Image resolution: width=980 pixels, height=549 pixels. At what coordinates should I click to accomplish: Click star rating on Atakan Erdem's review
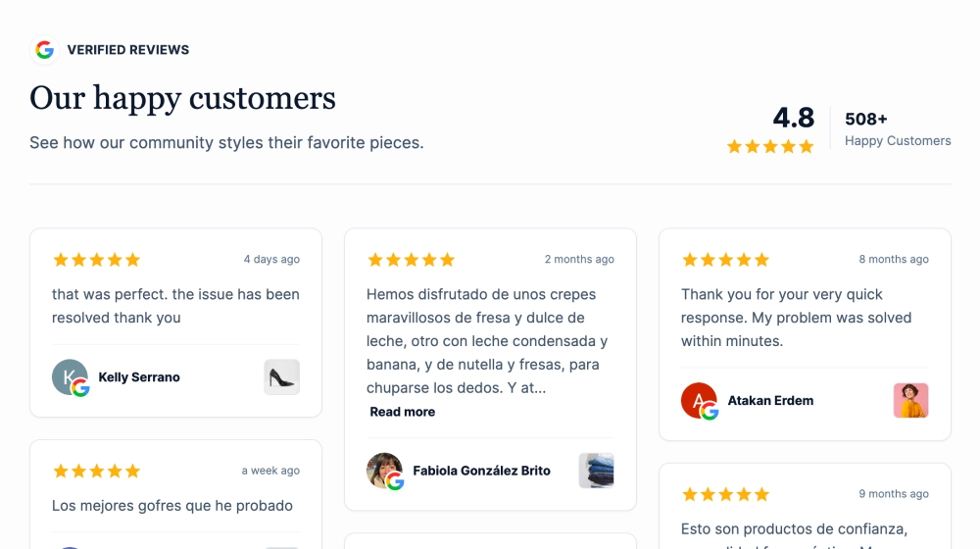725,260
